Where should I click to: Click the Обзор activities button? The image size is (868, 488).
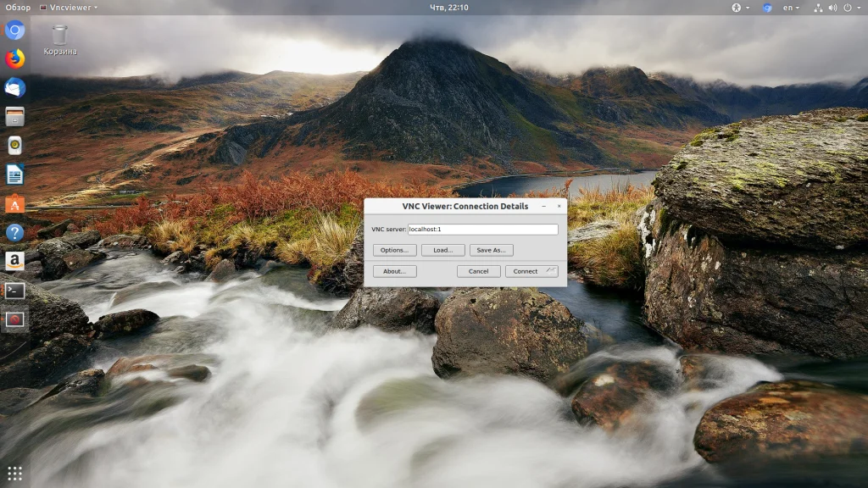(x=18, y=7)
